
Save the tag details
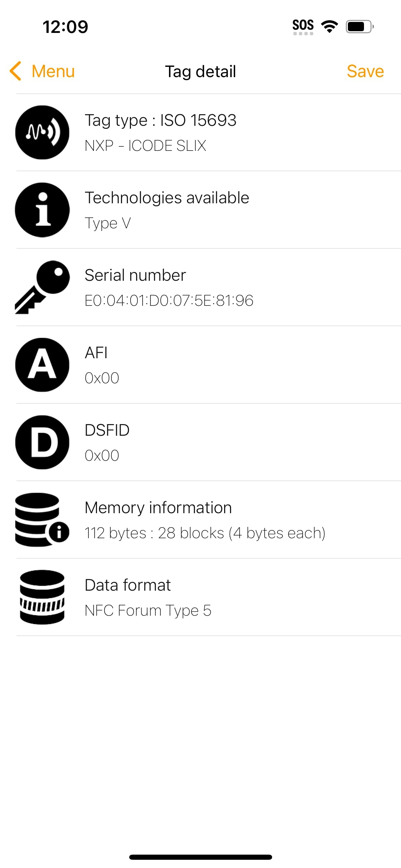365,71
